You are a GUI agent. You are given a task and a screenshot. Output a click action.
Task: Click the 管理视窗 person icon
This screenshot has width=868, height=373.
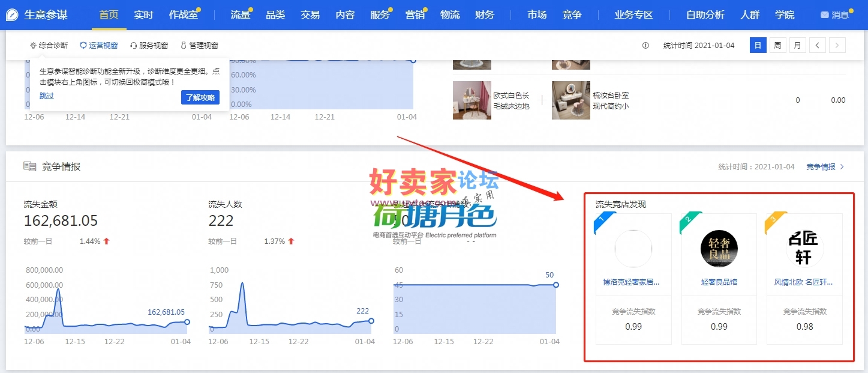pyautogui.click(x=184, y=46)
